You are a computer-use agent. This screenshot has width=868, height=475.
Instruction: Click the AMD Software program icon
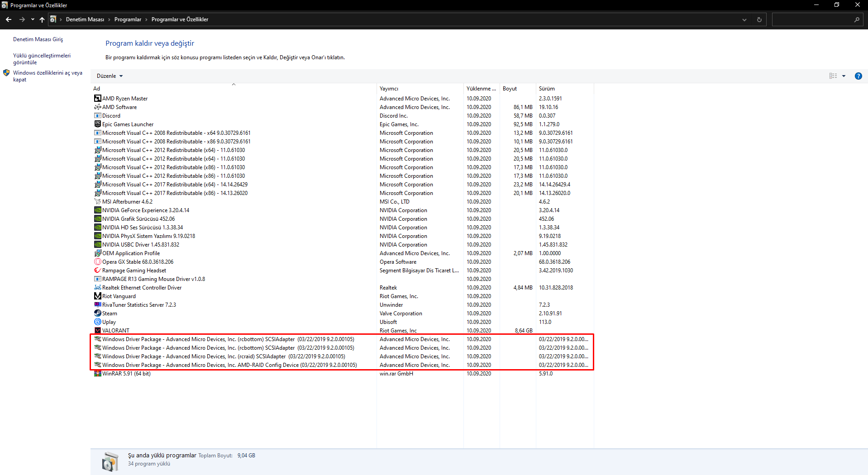pyautogui.click(x=97, y=107)
